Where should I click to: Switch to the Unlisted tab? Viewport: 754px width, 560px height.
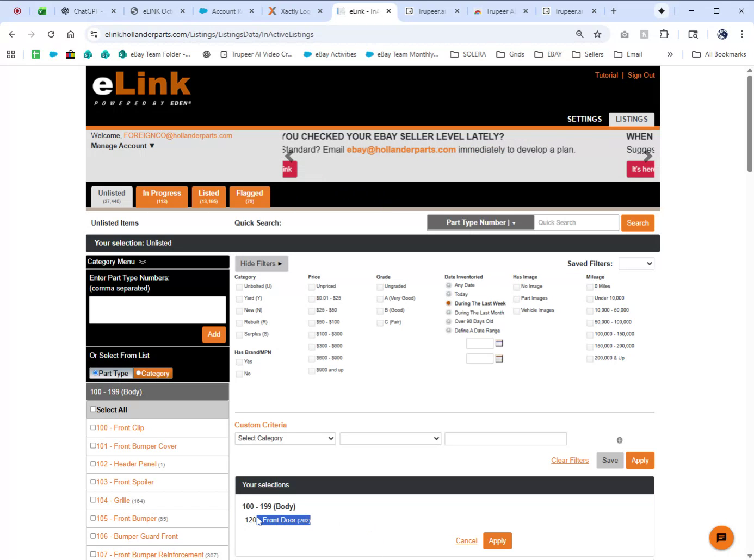coord(112,196)
